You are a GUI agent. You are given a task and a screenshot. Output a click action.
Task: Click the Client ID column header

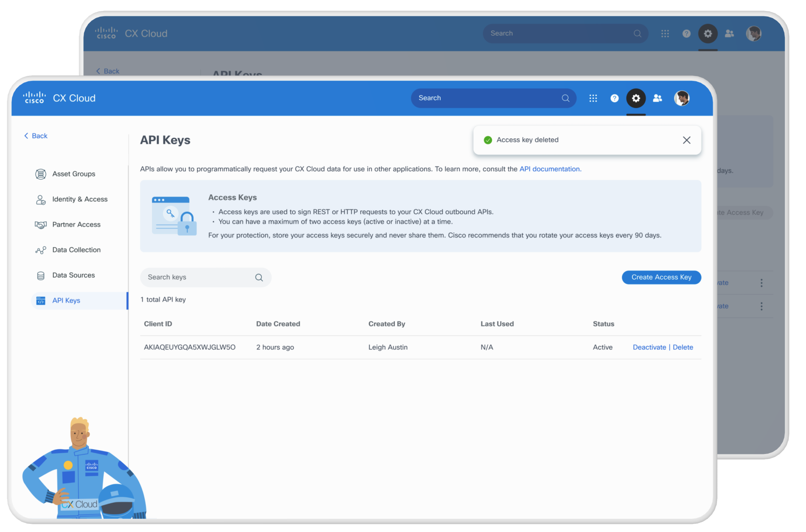158,324
